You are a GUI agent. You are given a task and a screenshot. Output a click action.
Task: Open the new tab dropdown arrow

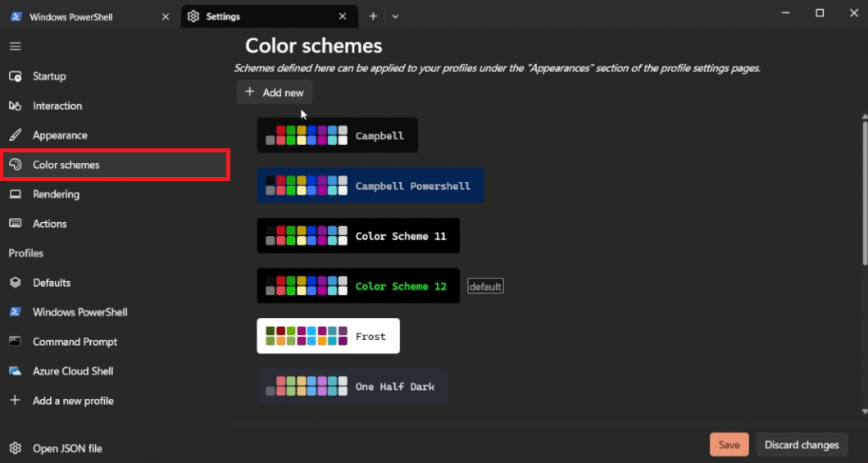point(395,16)
